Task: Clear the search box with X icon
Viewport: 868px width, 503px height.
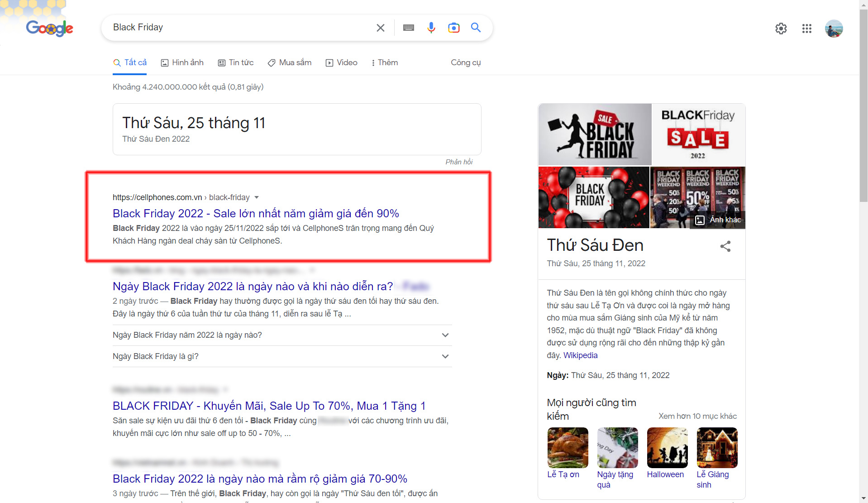Action: [381, 28]
